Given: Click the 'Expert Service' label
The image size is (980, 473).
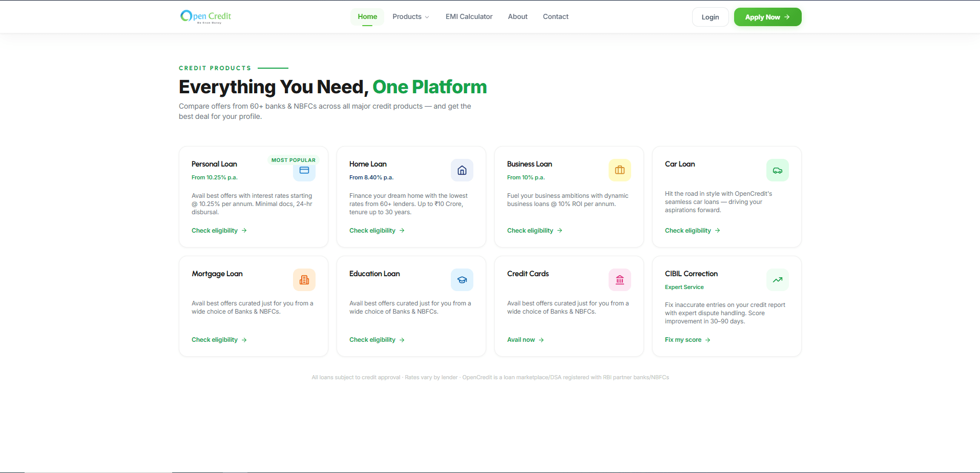Looking at the screenshot, I should pos(684,287).
